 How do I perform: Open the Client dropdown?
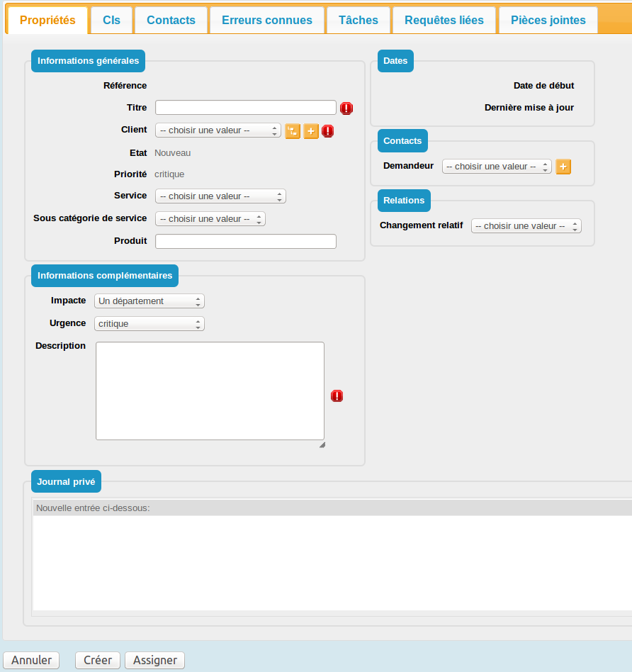[218, 130]
